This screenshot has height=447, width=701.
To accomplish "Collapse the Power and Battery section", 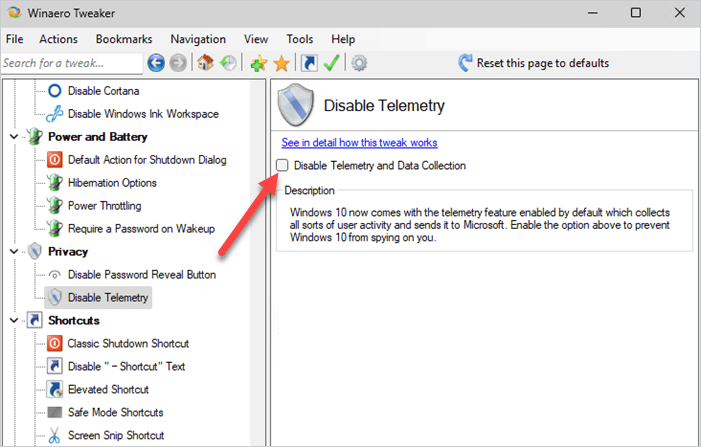I will coord(14,137).
